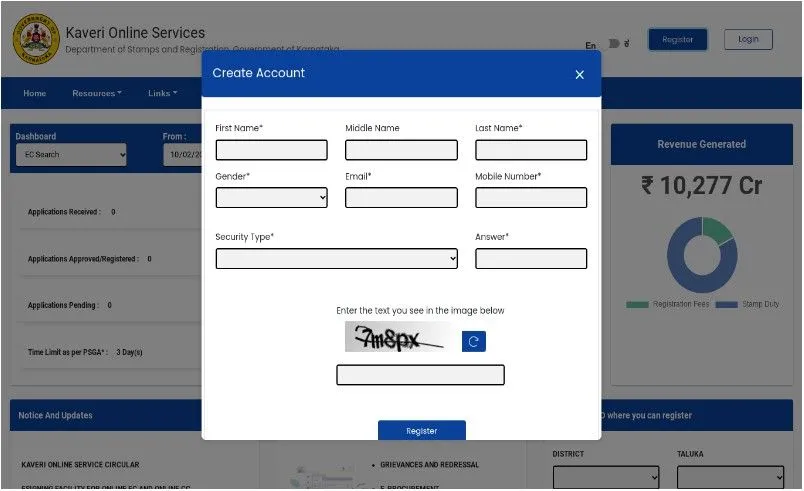Click the blue Register submit button

(421, 430)
